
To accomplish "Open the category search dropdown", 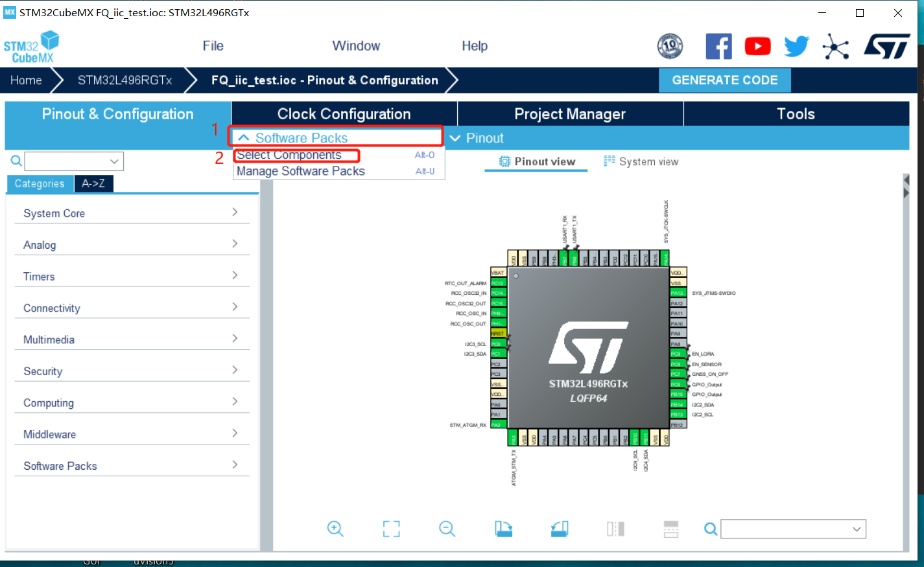I will click(114, 161).
